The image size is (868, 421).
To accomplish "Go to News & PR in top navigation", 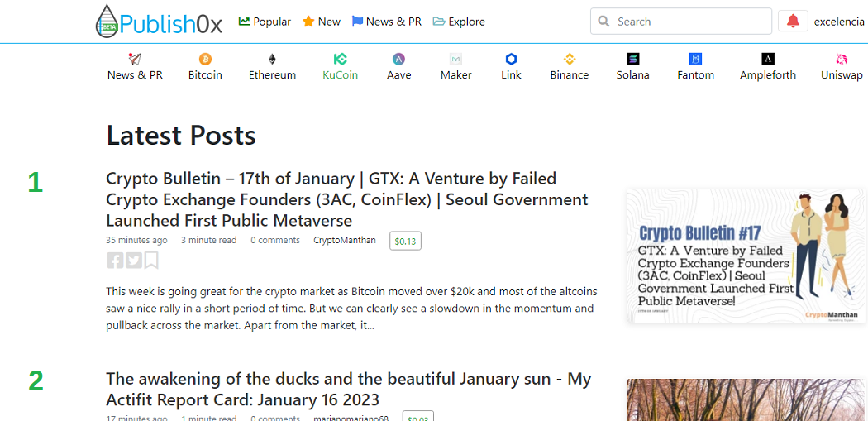I will coord(387,22).
